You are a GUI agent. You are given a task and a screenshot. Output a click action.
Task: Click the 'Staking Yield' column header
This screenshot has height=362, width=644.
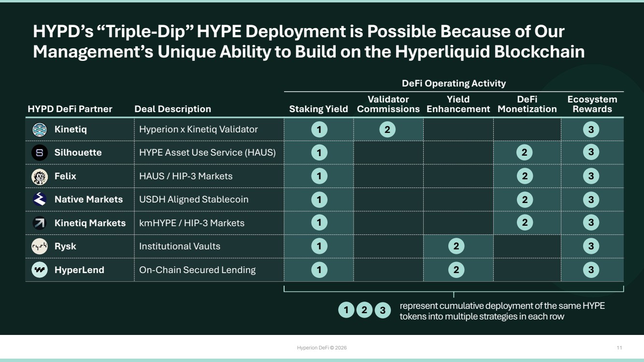(319, 109)
